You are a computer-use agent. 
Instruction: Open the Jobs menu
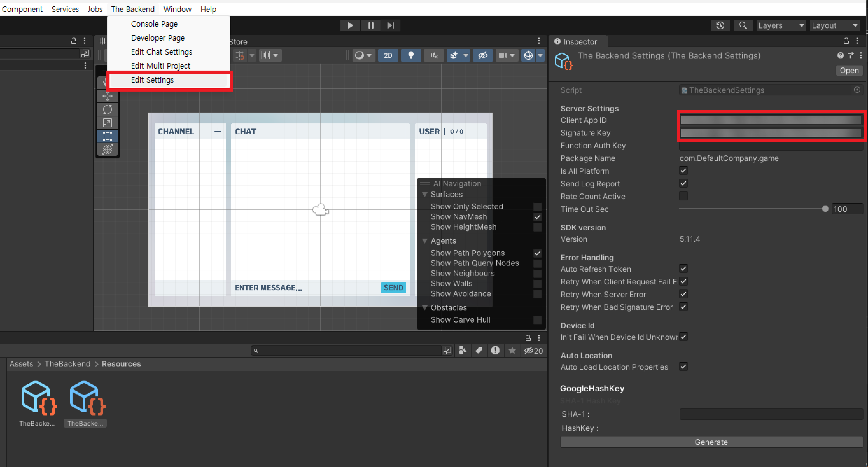95,9
